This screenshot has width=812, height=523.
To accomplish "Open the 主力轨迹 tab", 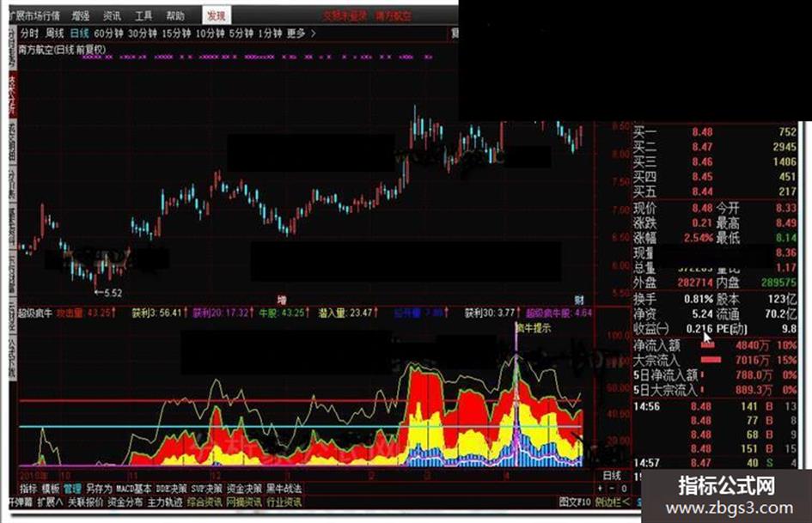I will pos(165,502).
